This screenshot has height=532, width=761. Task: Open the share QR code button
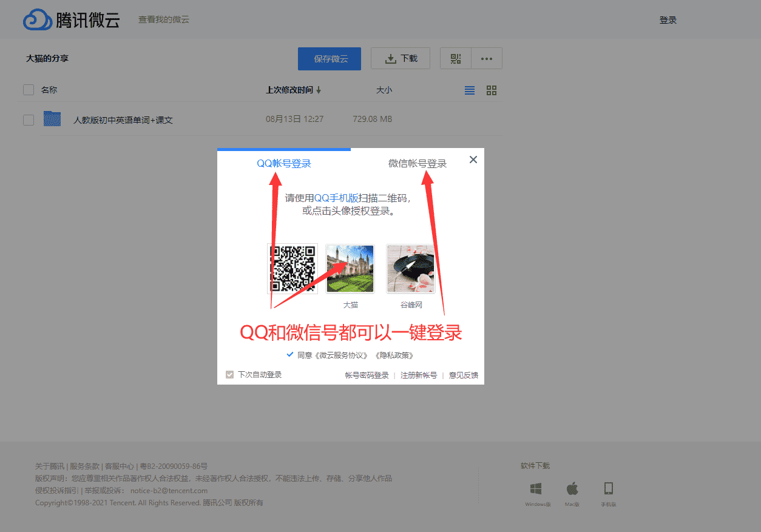(456, 58)
